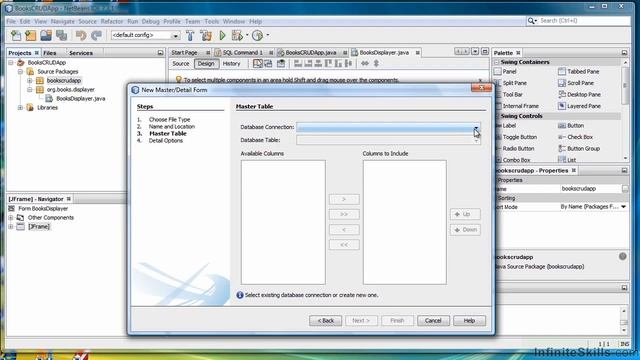
Task: Click in the Search field
Action: click(x=584, y=20)
